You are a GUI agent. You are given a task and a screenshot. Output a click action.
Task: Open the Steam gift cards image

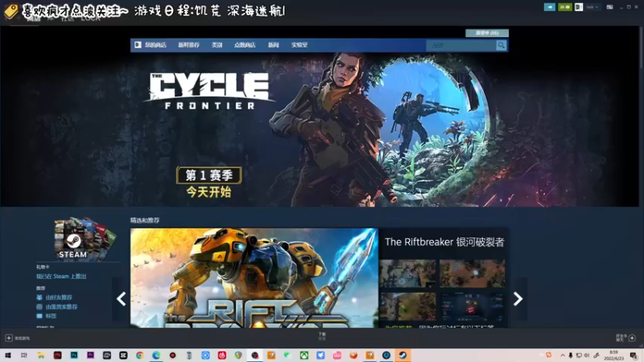pos(85,238)
